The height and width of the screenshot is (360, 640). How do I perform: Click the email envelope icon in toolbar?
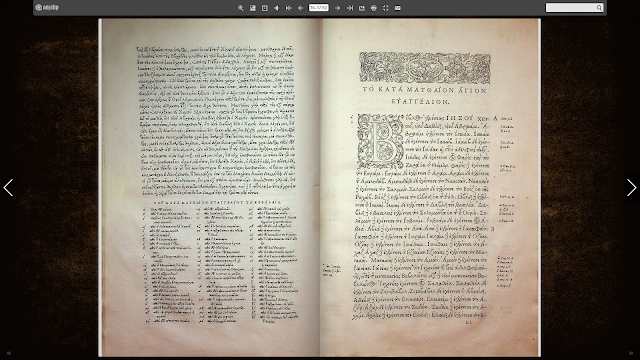coord(398,8)
